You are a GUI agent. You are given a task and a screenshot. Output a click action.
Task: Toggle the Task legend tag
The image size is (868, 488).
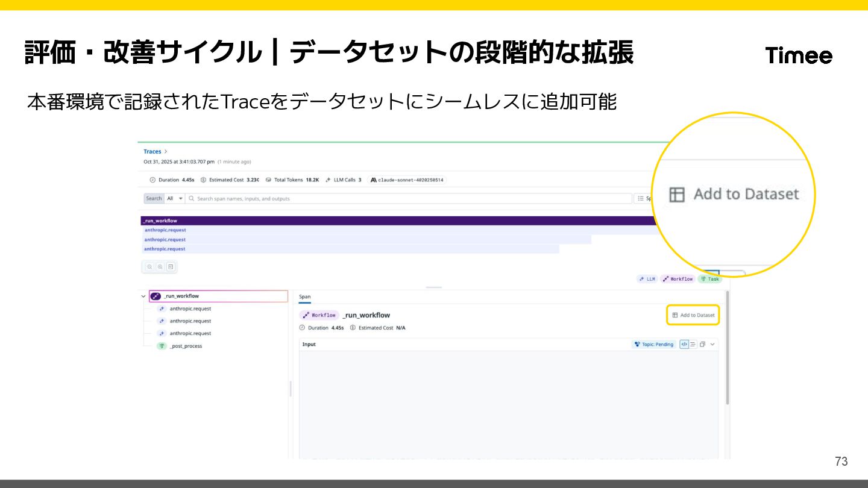coord(709,279)
